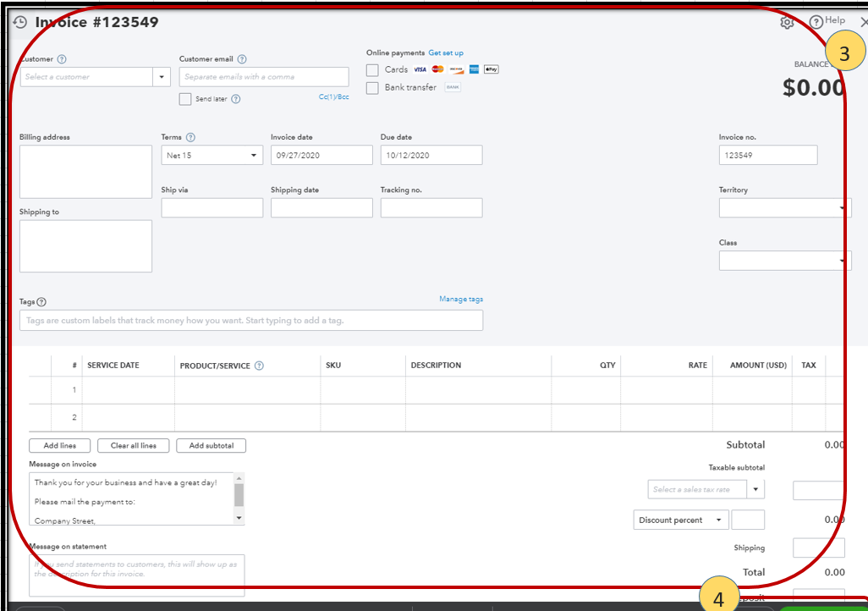Click the Customer help info icon
The height and width of the screenshot is (611, 868).
tap(62, 59)
